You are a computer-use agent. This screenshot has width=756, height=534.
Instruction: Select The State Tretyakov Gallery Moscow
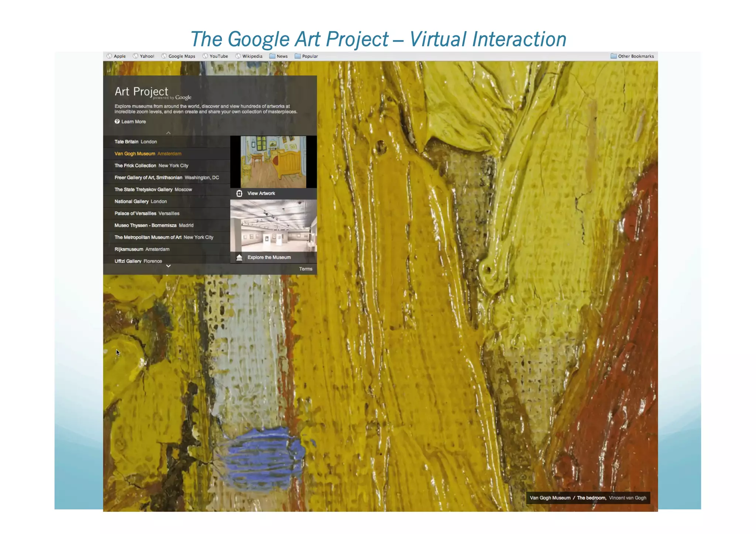tap(167, 189)
